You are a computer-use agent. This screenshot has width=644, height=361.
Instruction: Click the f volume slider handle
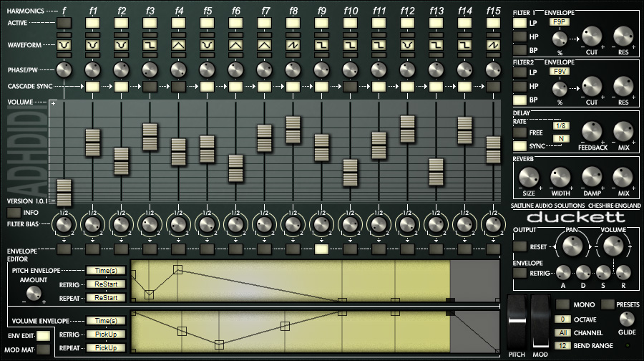64,193
